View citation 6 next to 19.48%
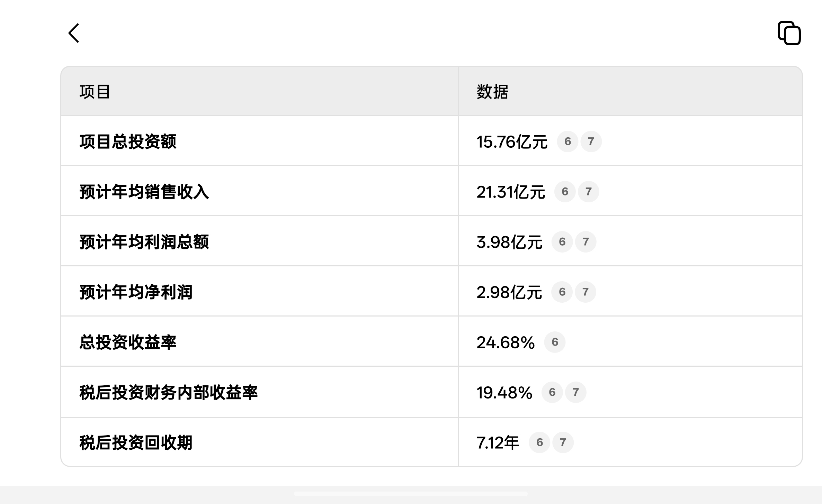Image resolution: width=822 pixels, height=504 pixels. pyautogui.click(x=552, y=392)
